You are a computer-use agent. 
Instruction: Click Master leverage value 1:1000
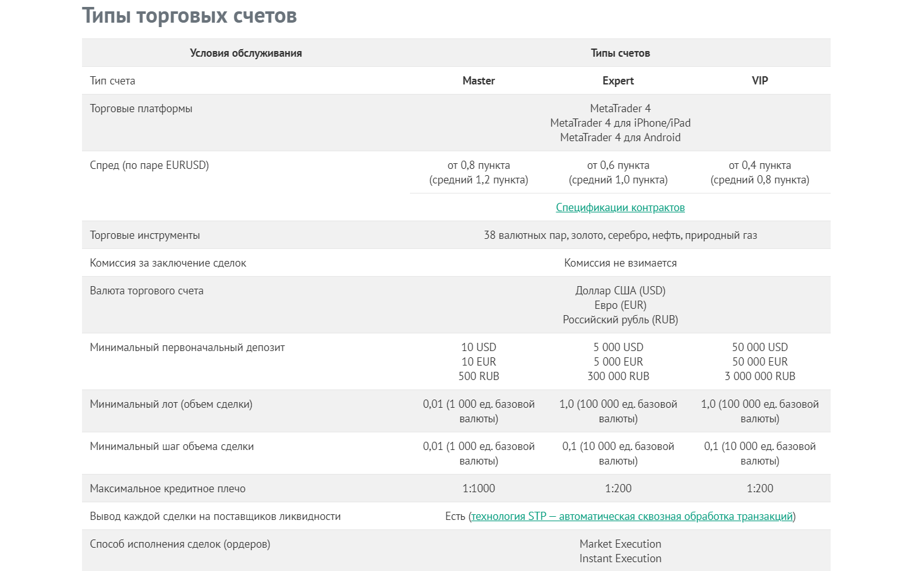pyautogui.click(x=479, y=488)
